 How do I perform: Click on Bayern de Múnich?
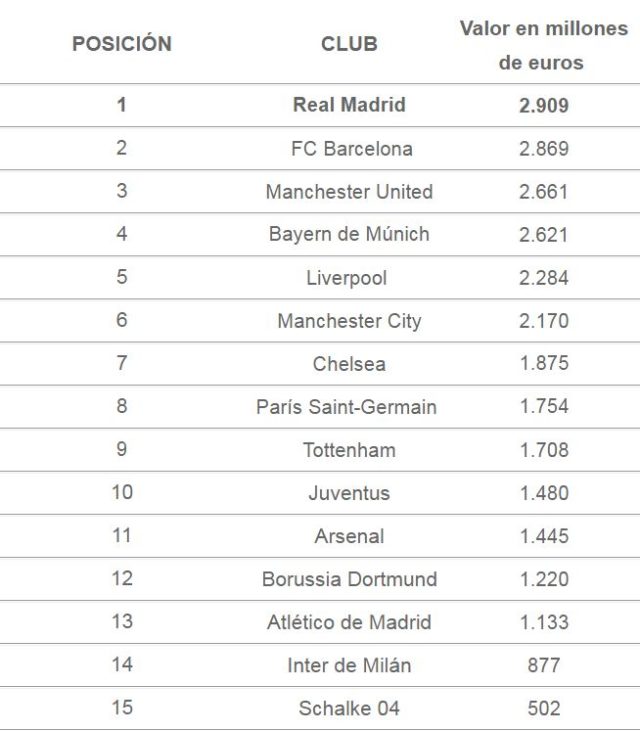pyautogui.click(x=349, y=235)
